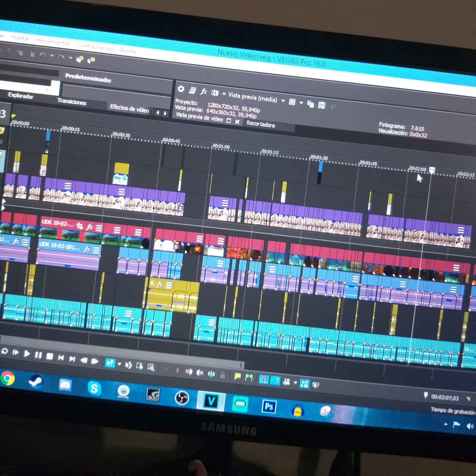The height and width of the screenshot is (476, 476).
Task: Pause playback in the transport bar
Action: (38, 355)
